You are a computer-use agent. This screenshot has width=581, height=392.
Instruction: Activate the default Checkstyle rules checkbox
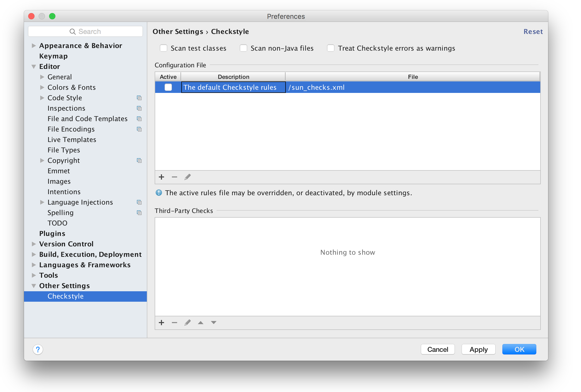[168, 87]
